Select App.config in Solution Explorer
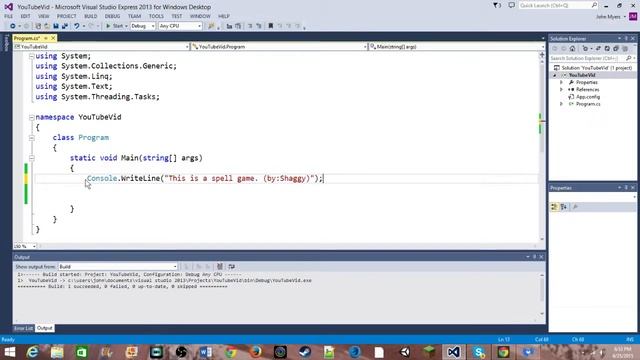Viewport: 640px width, 360px height. [x=588, y=97]
